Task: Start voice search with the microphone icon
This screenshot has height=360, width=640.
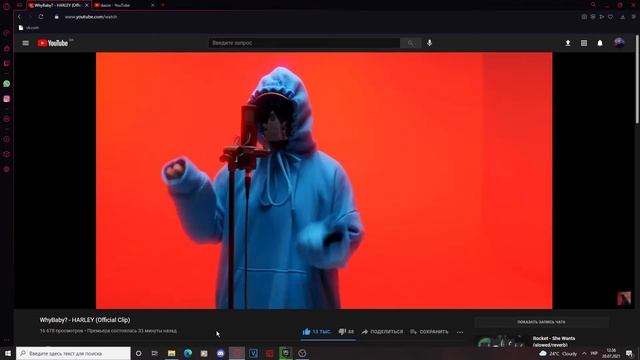Action: pyautogui.click(x=429, y=43)
